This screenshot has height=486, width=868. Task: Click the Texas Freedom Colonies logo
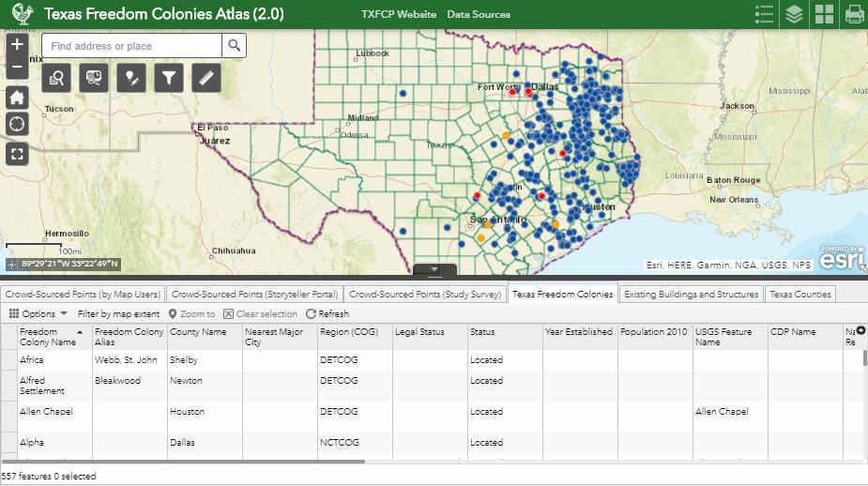23,14
